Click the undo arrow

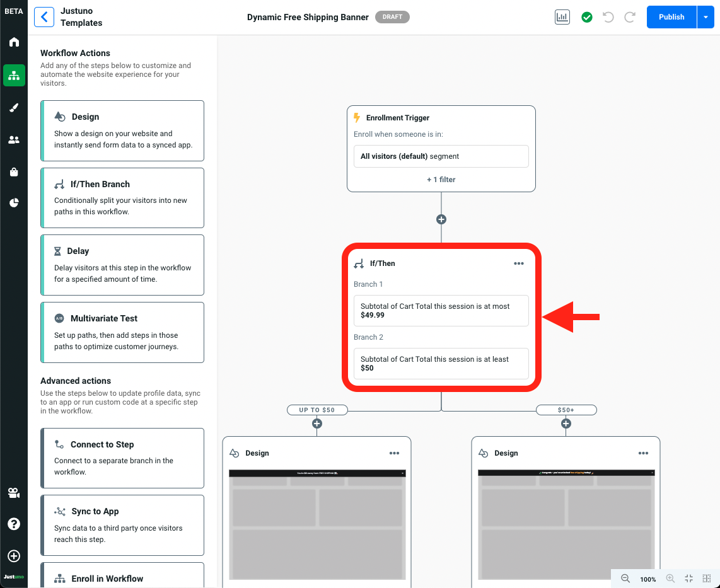pyautogui.click(x=608, y=17)
